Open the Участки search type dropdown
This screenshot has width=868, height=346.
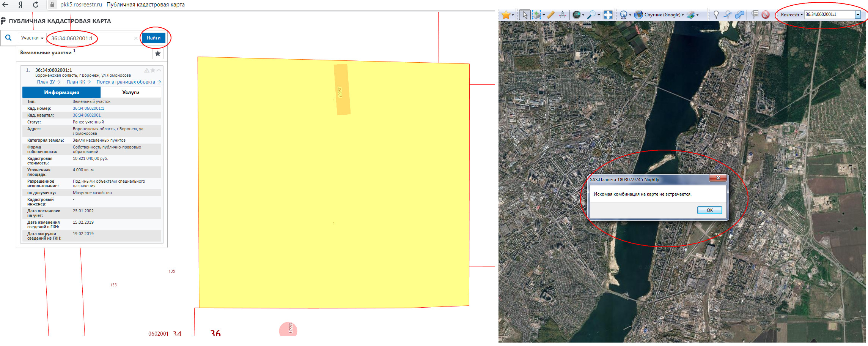(32, 38)
